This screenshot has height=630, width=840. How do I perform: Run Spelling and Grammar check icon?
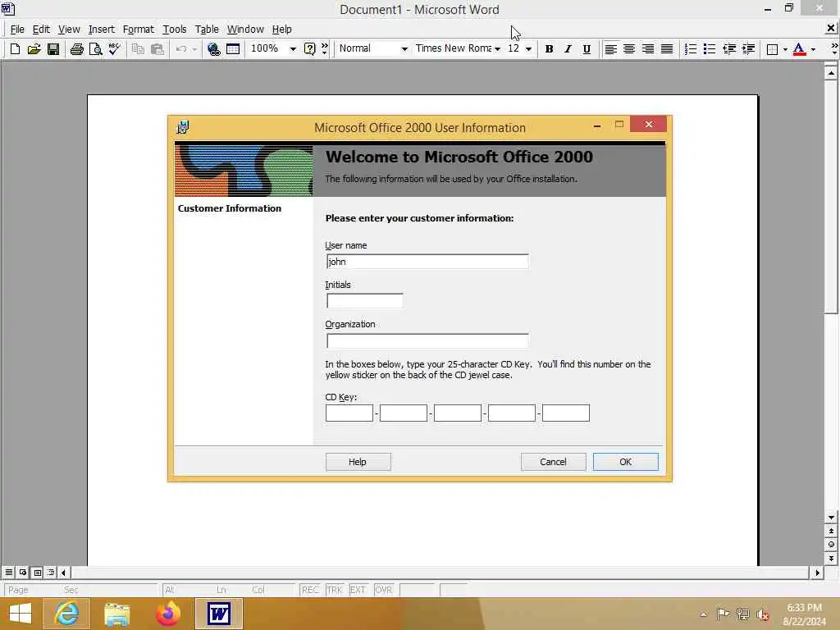click(114, 49)
